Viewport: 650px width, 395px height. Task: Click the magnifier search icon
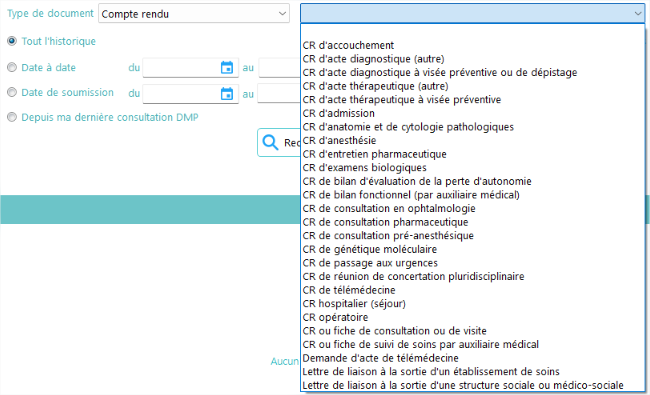click(x=270, y=143)
